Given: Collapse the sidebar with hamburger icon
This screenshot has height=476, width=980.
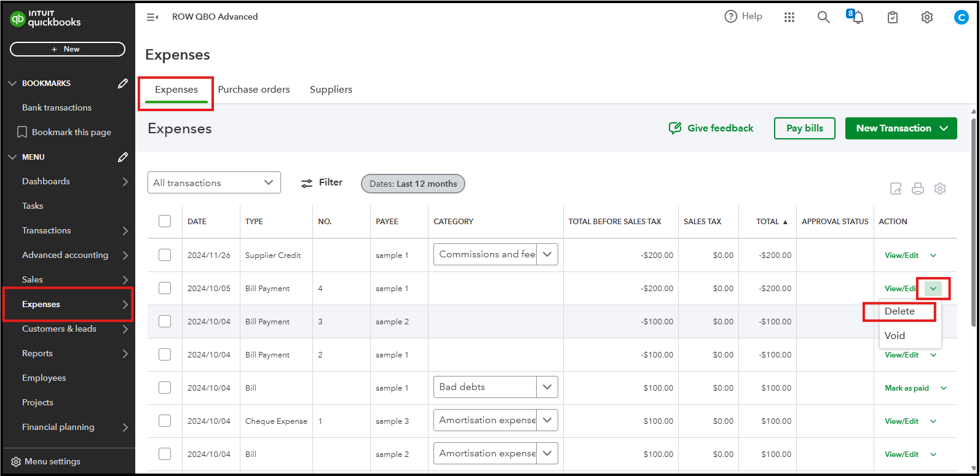Looking at the screenshot, I should tap(152, 17).
